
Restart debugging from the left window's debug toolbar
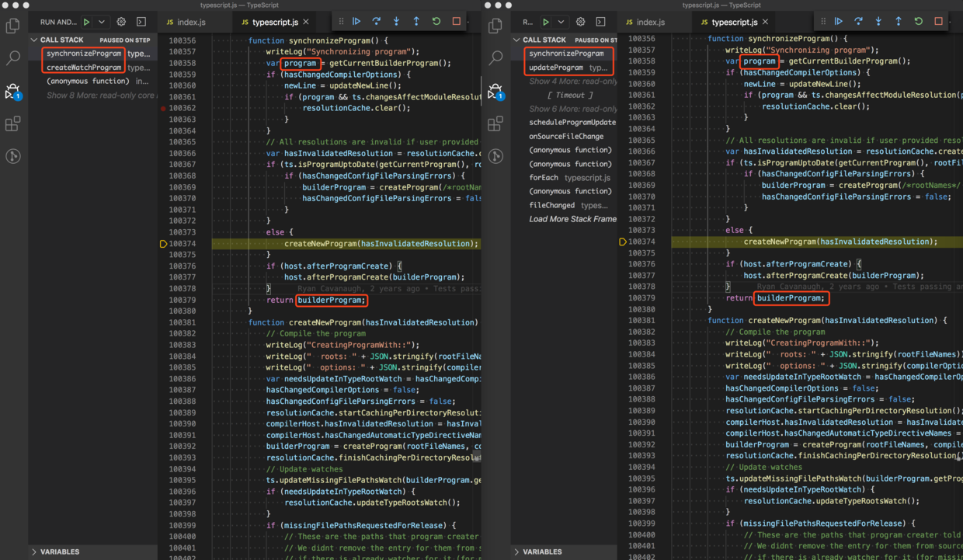click(436, 22)
